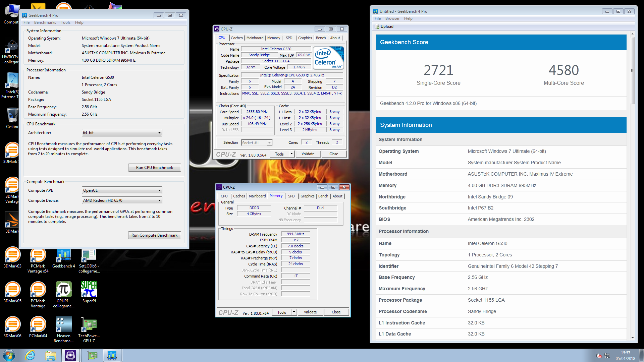Click the Show Desktop strip on taskbar
This screenshot has height=362, width=644.
pos(641,355)
